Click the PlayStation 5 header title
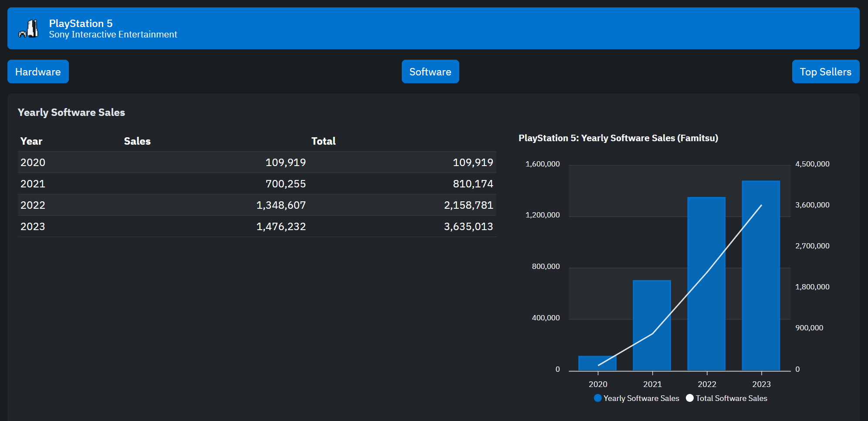Image resolution: width=868 pixels, height=421 pixels. point(81,23)
